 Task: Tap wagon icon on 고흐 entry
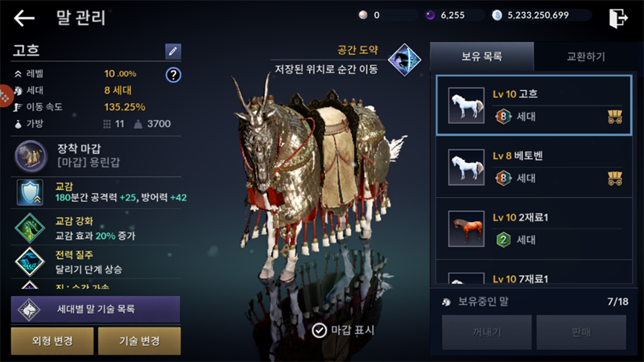[x=615, y=117]
